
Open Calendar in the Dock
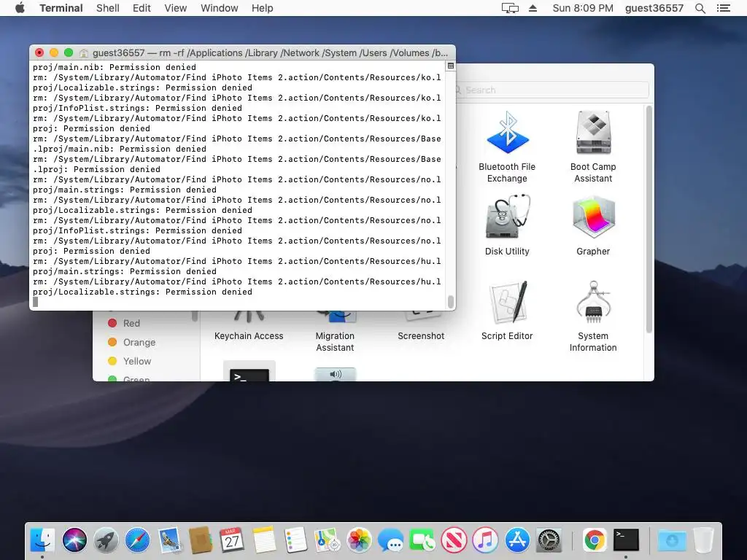232,540
